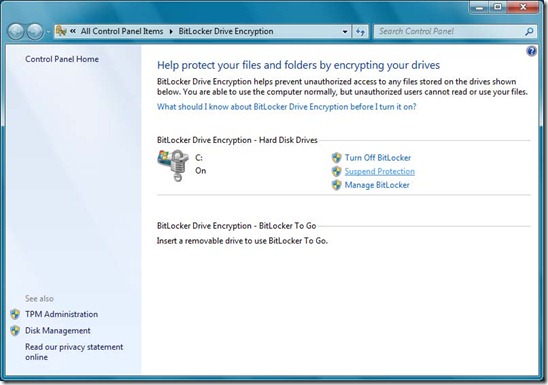The width and height of the screenshot is (548, 385).
Task: Click the Forward navigation arrow button
Action: click(x=35, y=31)
